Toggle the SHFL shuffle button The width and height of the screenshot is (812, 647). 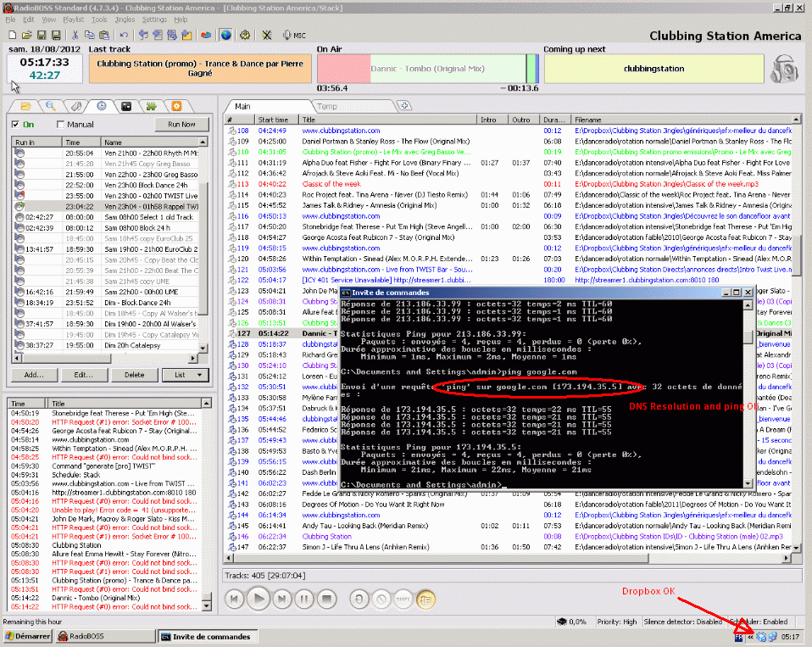tap(403, 600)
